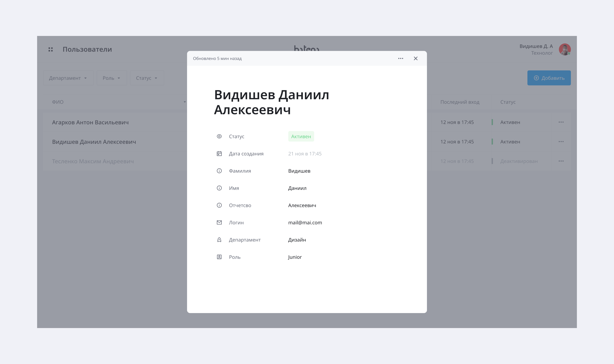Select the mail@mai.com login value
Image resolution: width=614 pixels, height=364 pixels.
coord(305,222)
